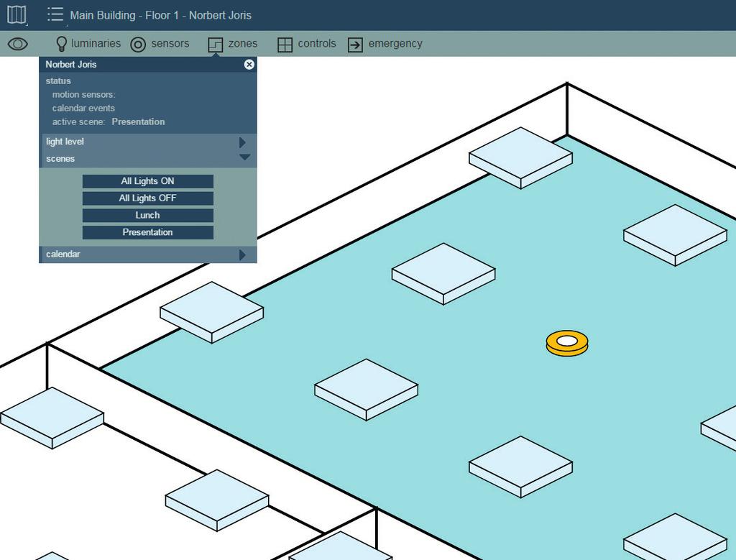Image resolution: width=736 pixels, height=560 pixels.
Task: Click the 'calendar events' status line
Action: click(83, 108)
